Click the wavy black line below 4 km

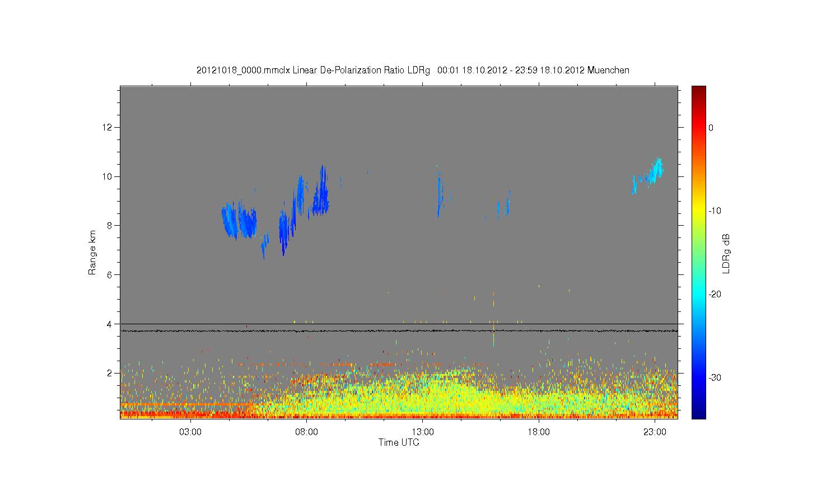coord(399,331)
